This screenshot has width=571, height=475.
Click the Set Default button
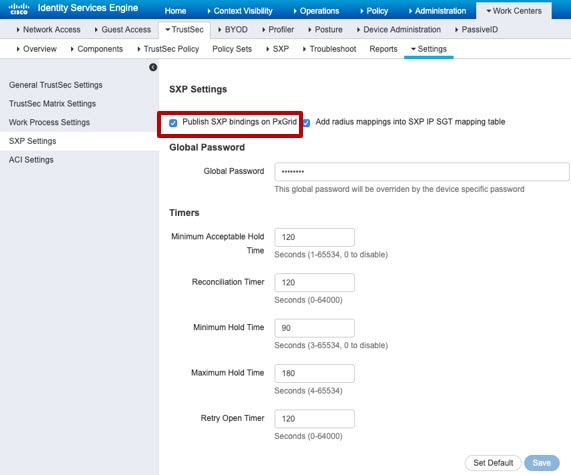(493, 463)
